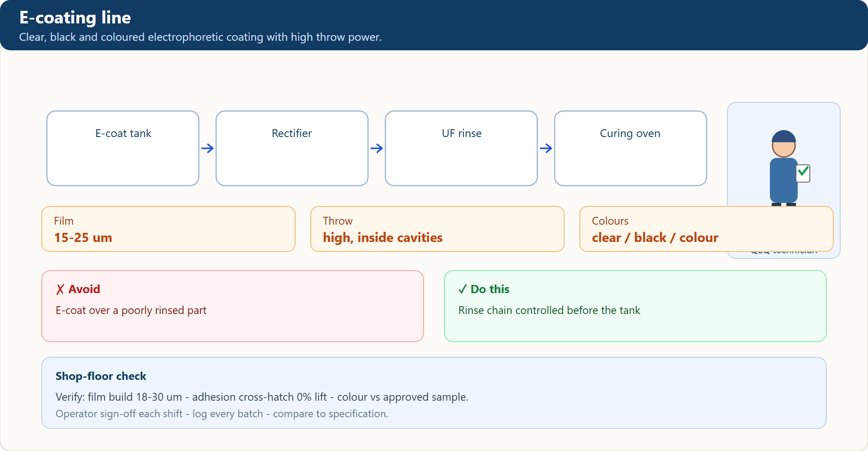Click the arrow between Rectifier and UF rinse

377,148
